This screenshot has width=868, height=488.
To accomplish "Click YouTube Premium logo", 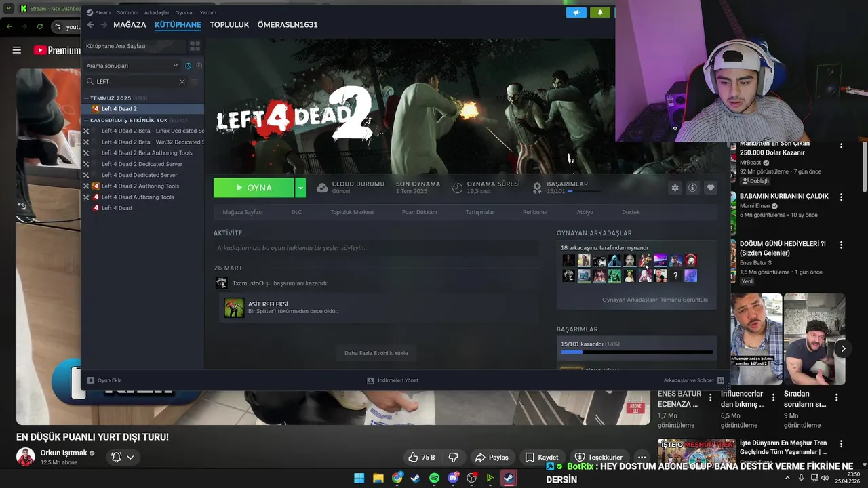I will 57,50.
